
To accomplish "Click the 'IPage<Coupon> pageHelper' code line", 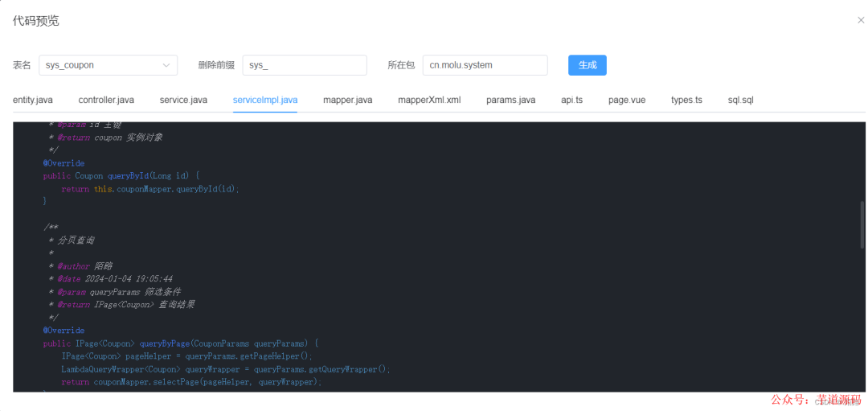I will [187, 356].
